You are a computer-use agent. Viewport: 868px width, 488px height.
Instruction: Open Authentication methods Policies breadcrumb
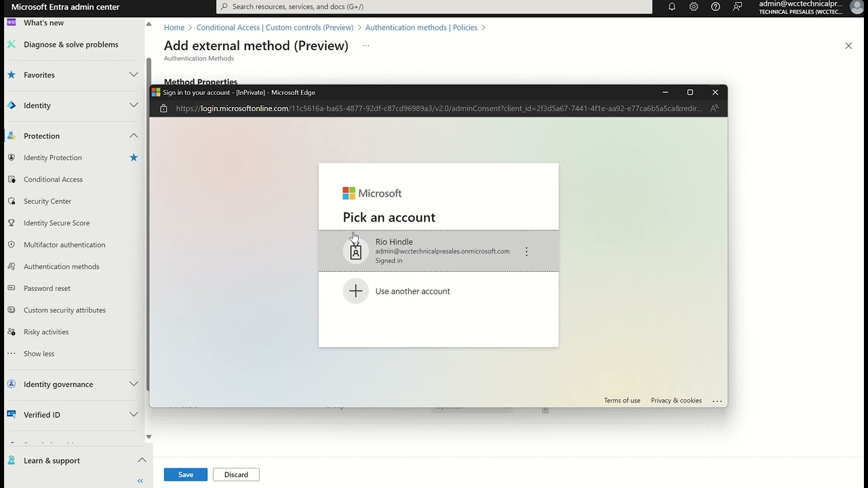click(x=421, y=28)
